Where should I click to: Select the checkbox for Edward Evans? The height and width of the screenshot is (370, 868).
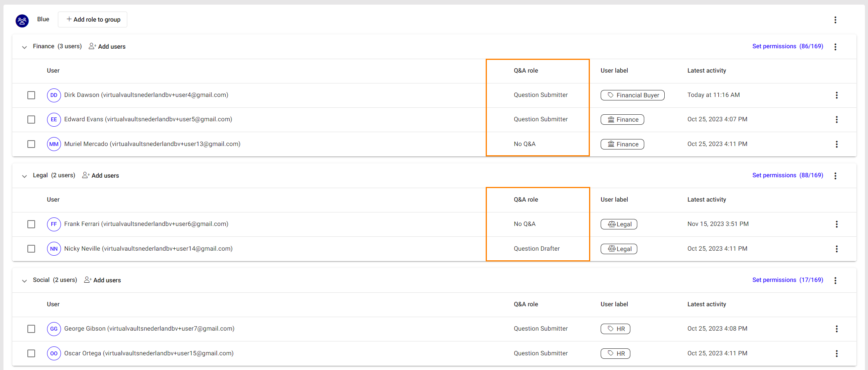[x=31, y=120]
